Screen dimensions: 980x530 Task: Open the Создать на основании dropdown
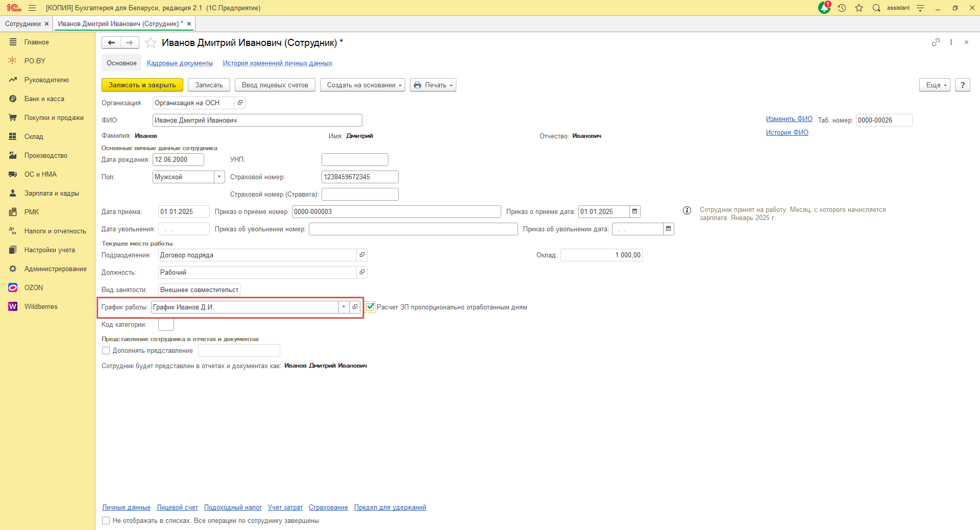click(x=362, y=85)
